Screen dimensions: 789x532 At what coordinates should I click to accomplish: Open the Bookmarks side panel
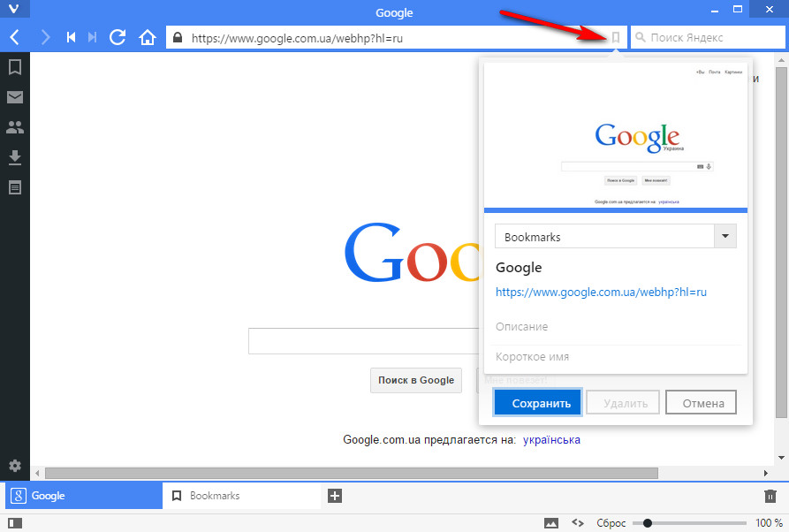[15, 67]
